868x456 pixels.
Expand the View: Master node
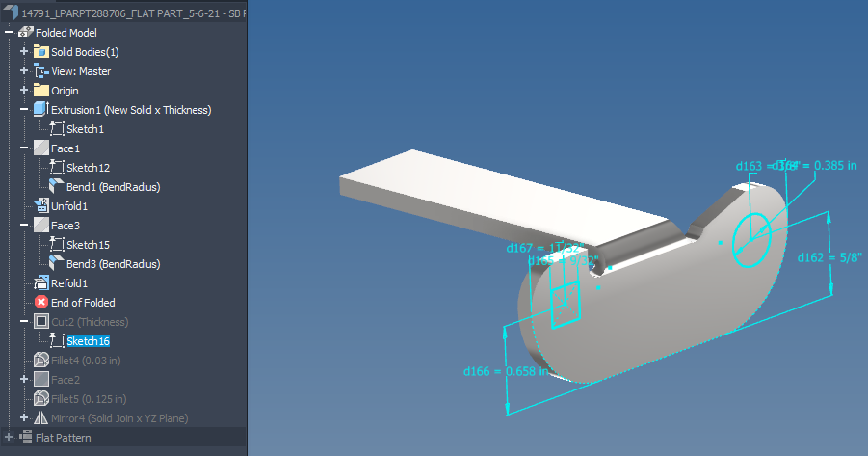click(x=24, y=71)
